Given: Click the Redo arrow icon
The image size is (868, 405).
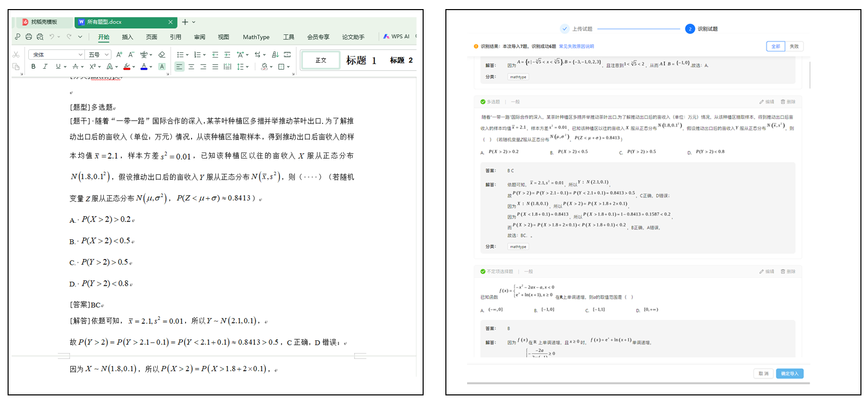Looking at the screenshot, I should coord(69,37).
